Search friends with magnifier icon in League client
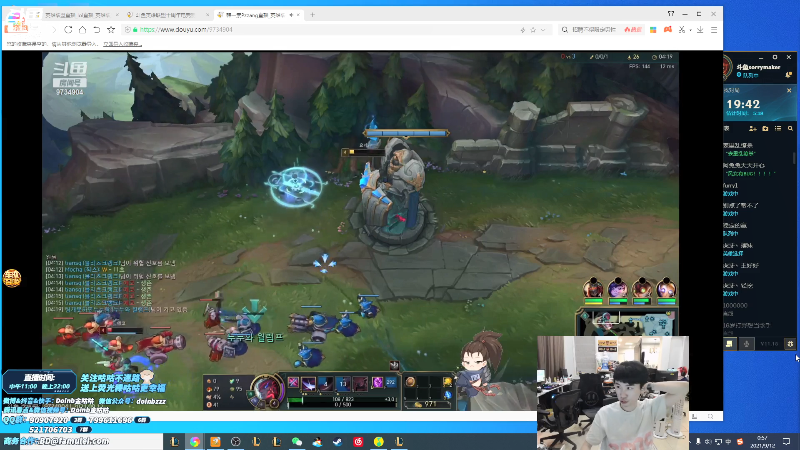800x450 pixels. click(x=790, y=129)
